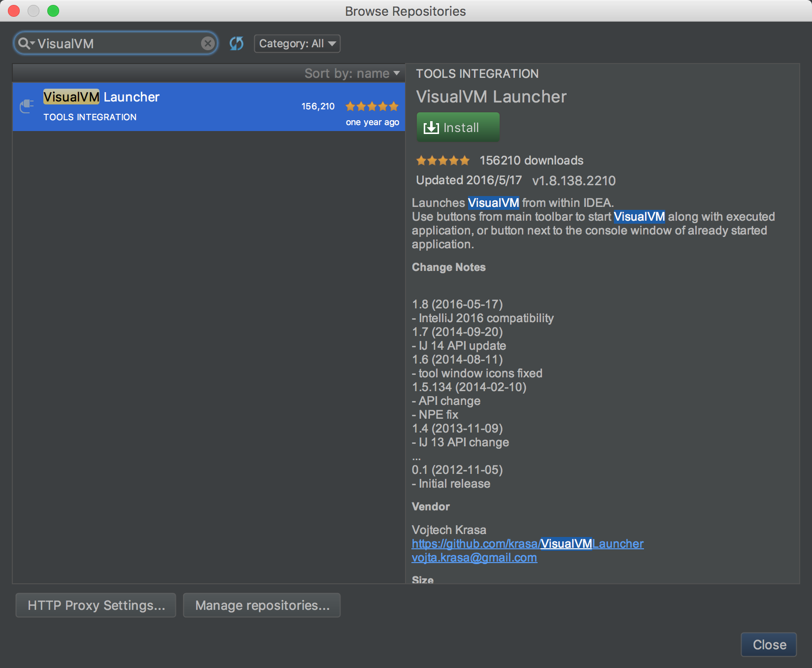Viewport: 812px width, 668px height.
Task: Click the green window zoom button
Action: point(53,11)
